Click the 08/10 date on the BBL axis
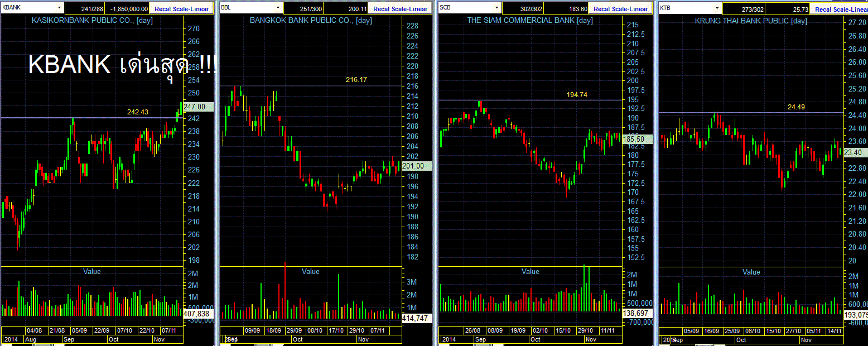868x346 pixels. pos(315,330)
